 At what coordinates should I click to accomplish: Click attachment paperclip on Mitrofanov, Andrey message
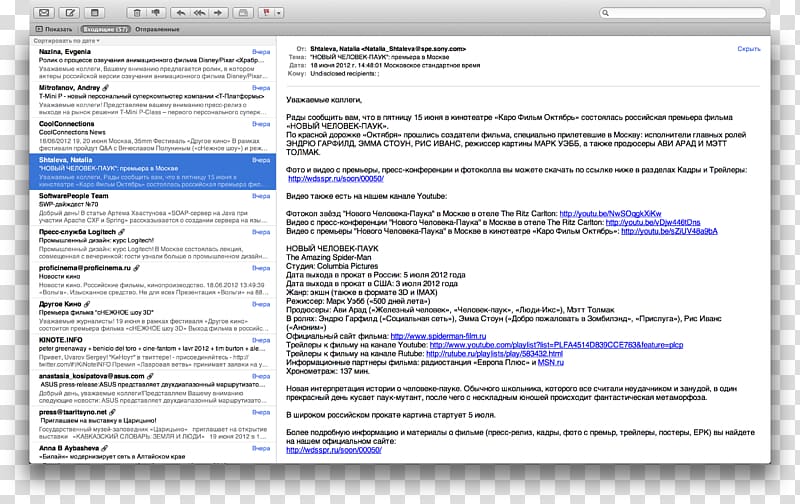105,88
